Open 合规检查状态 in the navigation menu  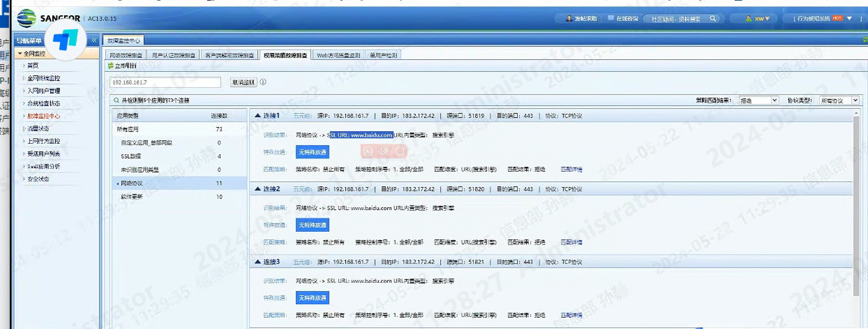[x=44, y=103]
